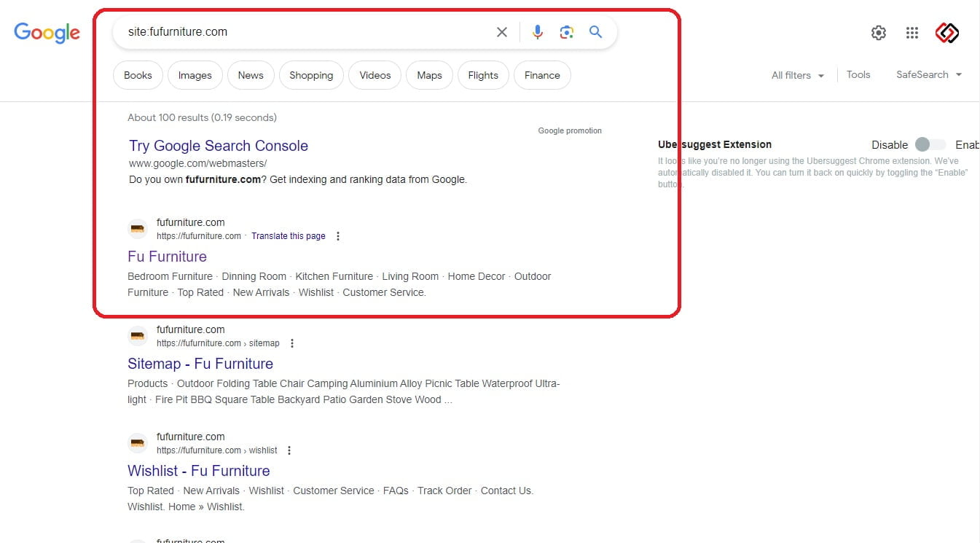Click the Disable label beside the toggle
Image resolution: width=980 pixels, height=543 pixels.
click(x=890, y=145)
